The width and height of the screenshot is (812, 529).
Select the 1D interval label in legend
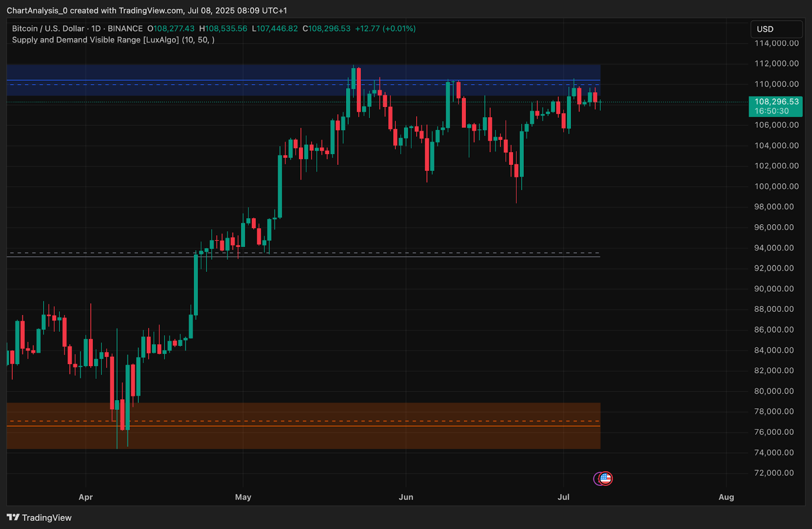pyautogui.click(x=96, y=28)
